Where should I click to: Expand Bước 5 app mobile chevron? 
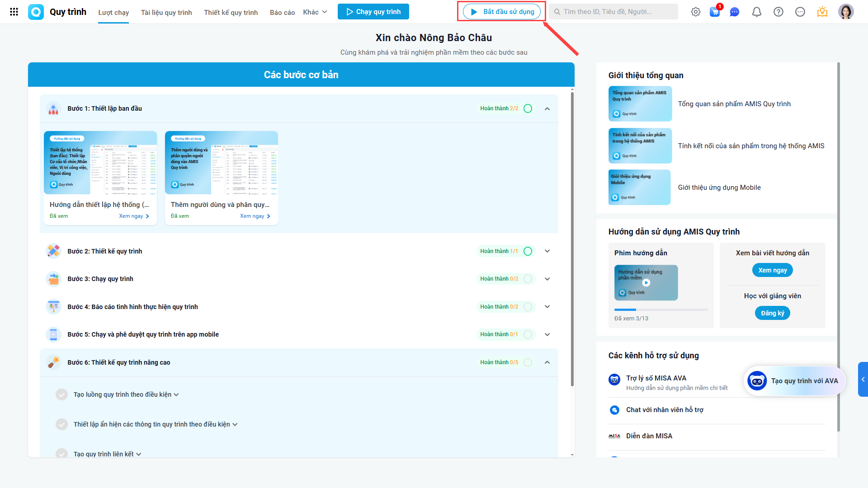coord(547,334)
